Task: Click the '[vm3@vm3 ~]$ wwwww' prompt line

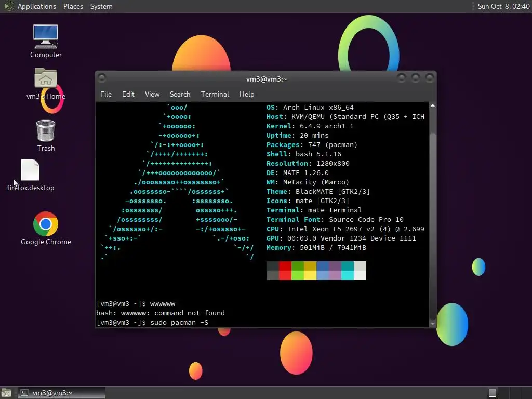Action: [136, 303]
